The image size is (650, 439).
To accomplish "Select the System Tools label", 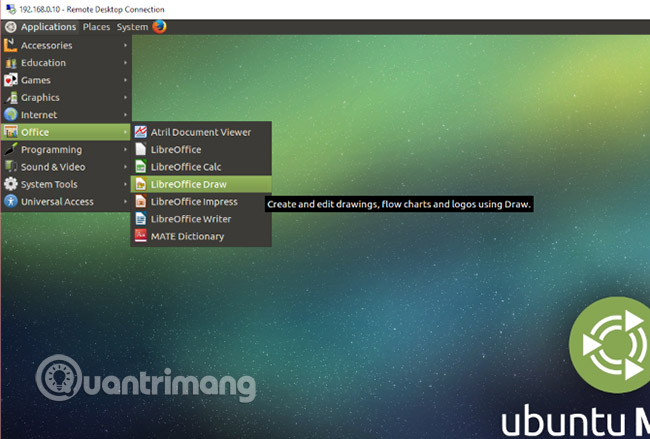I will point(49,184).
